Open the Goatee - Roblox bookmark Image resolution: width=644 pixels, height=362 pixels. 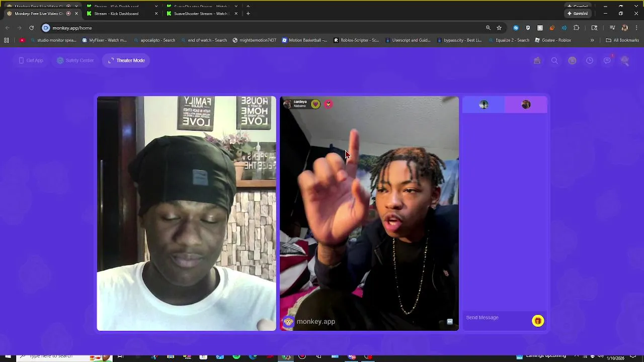click(552, 40)
